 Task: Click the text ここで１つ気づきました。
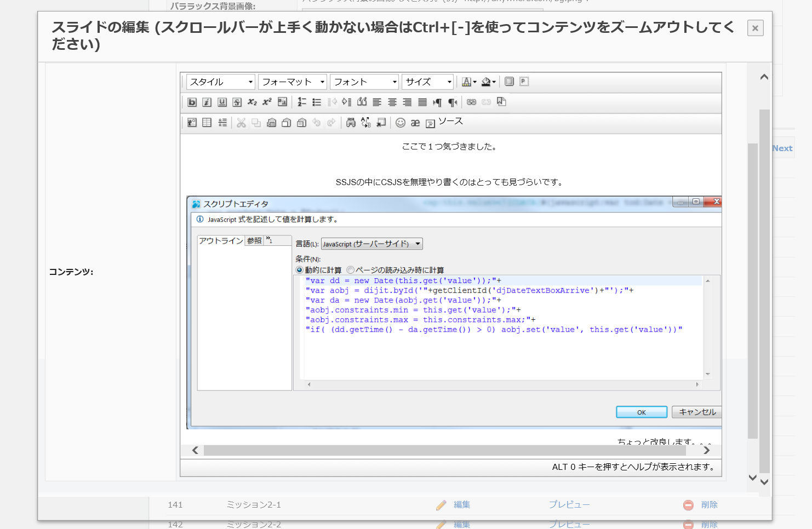449,147
